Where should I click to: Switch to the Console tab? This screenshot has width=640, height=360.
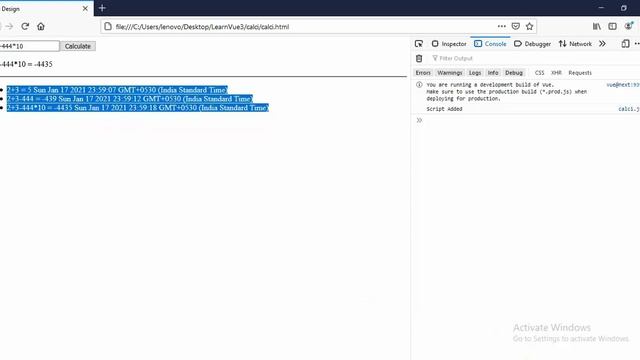[x=490, y=44]
